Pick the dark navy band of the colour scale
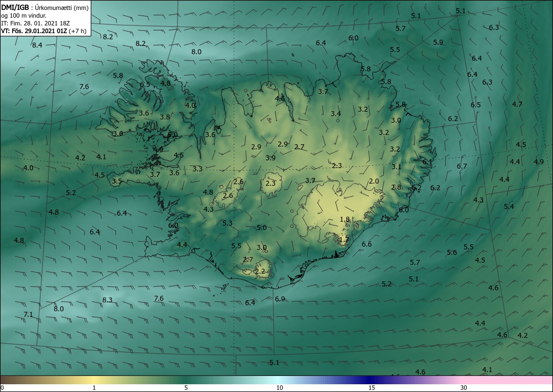The width and height of the screenshot is (553, 392). pyautogui.click(x=368, y=380)
